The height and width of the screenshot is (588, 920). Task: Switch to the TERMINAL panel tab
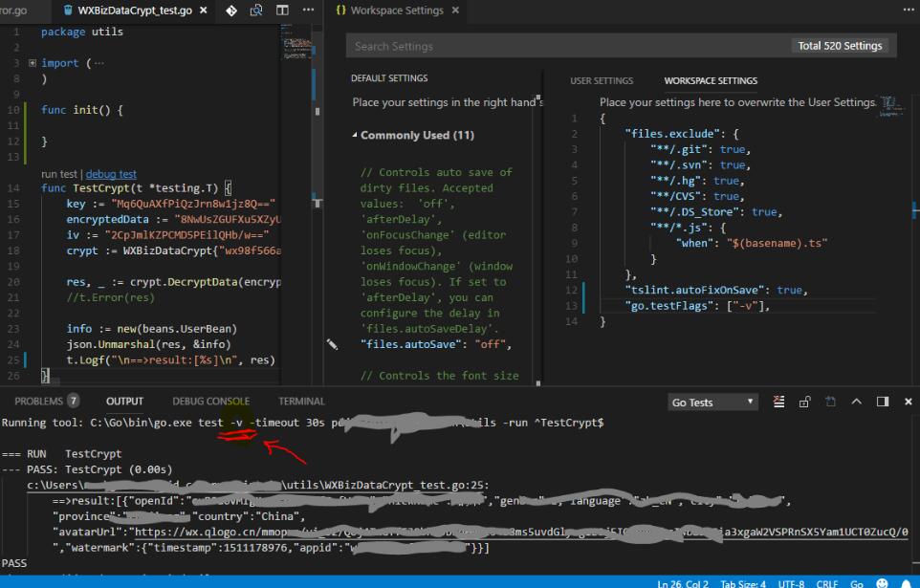coord(301,402)
